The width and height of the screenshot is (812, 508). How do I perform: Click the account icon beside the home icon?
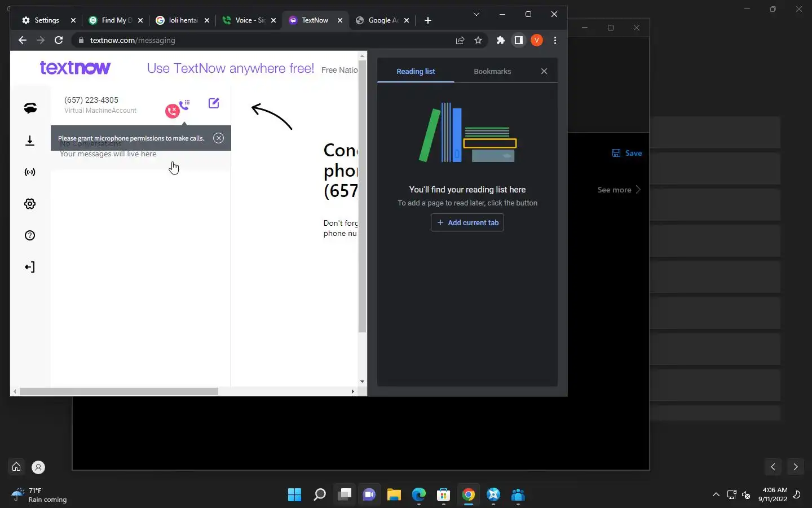[x=38, y=467]
